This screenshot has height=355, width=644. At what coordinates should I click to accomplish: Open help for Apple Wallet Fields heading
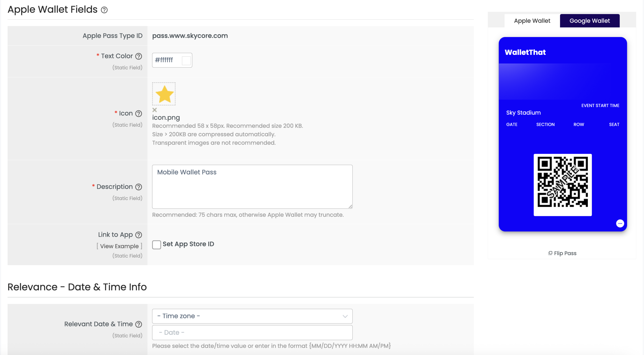[x=104, y=10]
